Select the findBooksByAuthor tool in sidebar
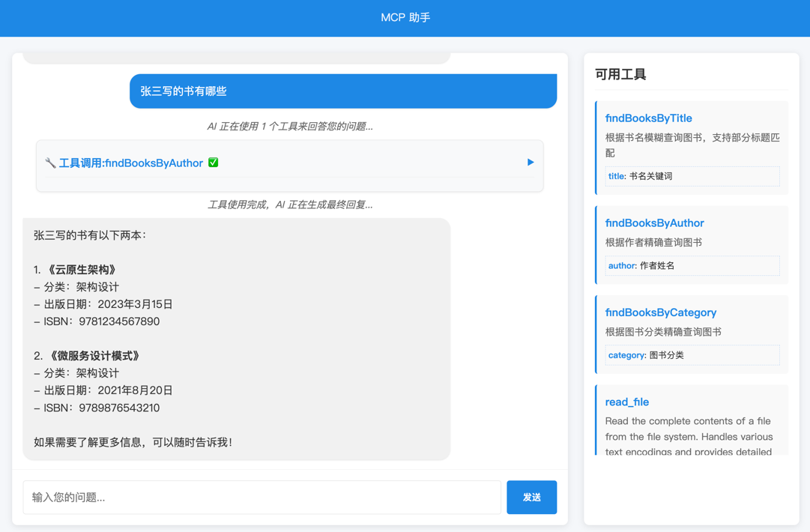 click(x=654, y=223)
